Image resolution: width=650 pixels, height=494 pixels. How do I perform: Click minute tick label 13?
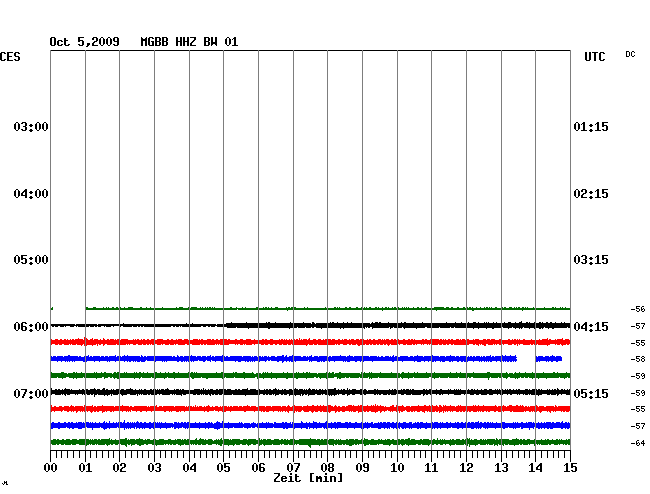point(501,468)
